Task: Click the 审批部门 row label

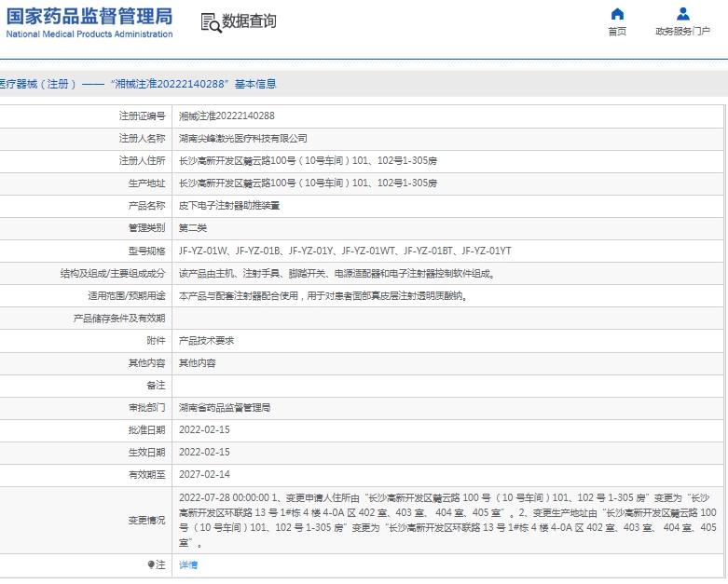Action: tap(146, 408)
